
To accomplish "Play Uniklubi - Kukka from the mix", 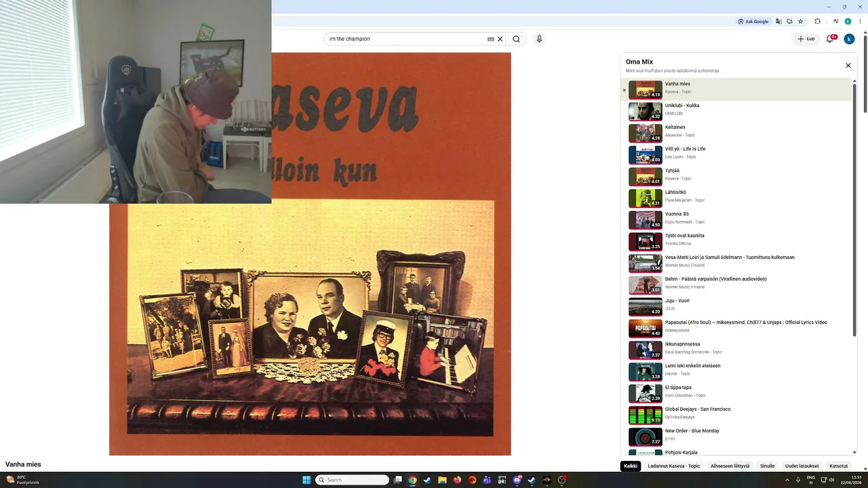I will point(736,112).
